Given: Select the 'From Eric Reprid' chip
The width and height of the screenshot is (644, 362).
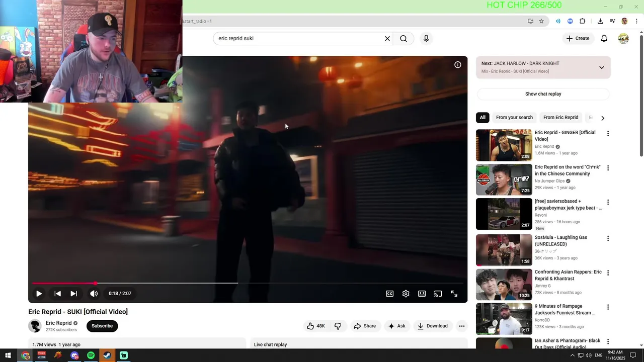Looking at the screenshot, I should [x=560, y=118].
